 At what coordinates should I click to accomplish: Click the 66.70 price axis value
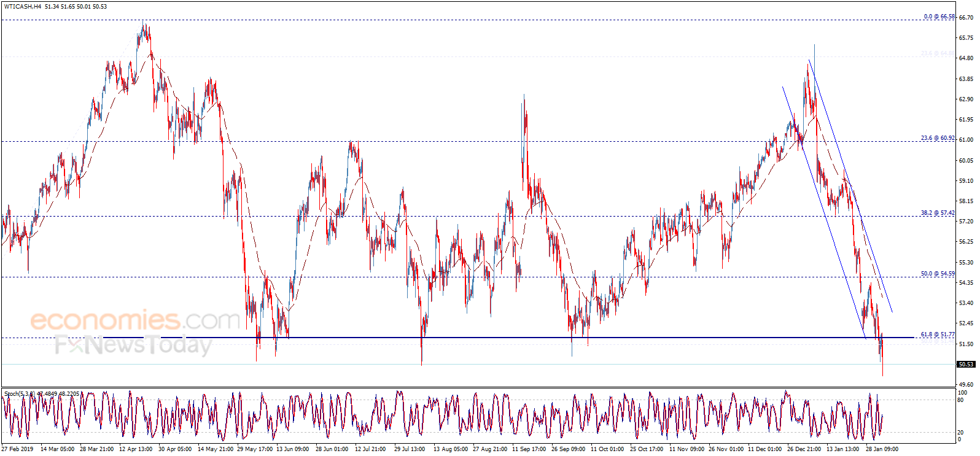966,18
